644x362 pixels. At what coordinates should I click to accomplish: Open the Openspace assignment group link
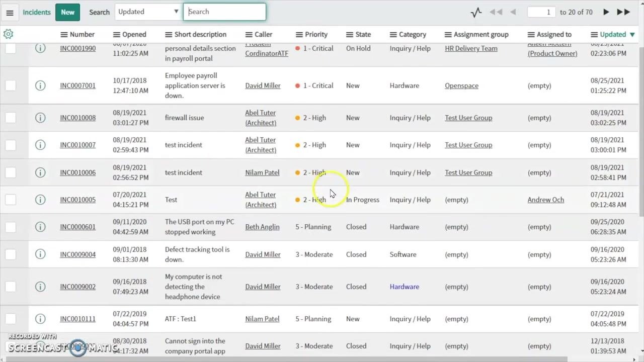click(x=461, y=85)
